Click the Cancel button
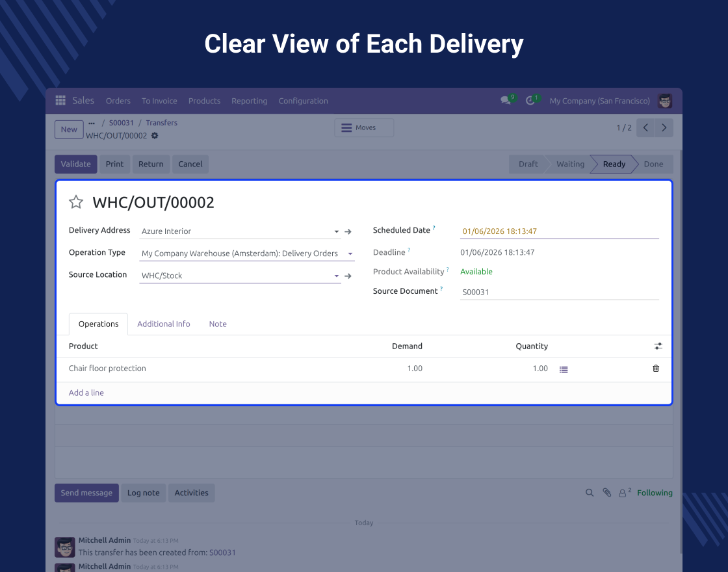This screenshot has width=728, height=572. 190,164
